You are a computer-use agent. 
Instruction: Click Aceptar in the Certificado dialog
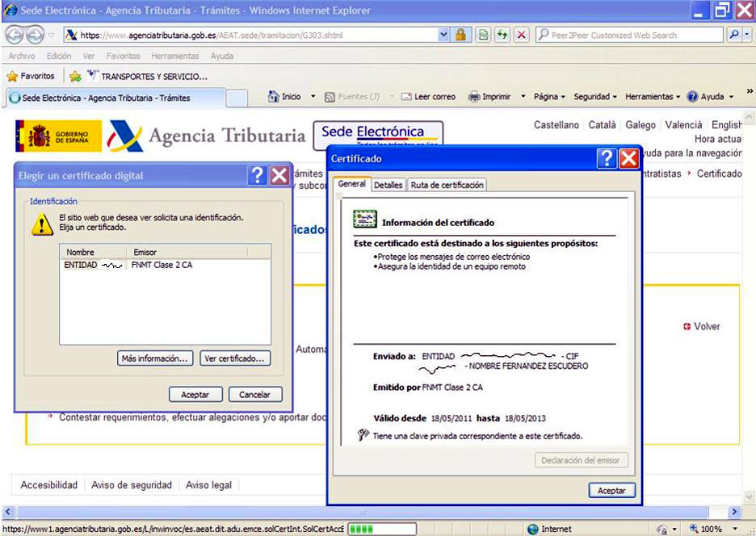tap(612, 490)
